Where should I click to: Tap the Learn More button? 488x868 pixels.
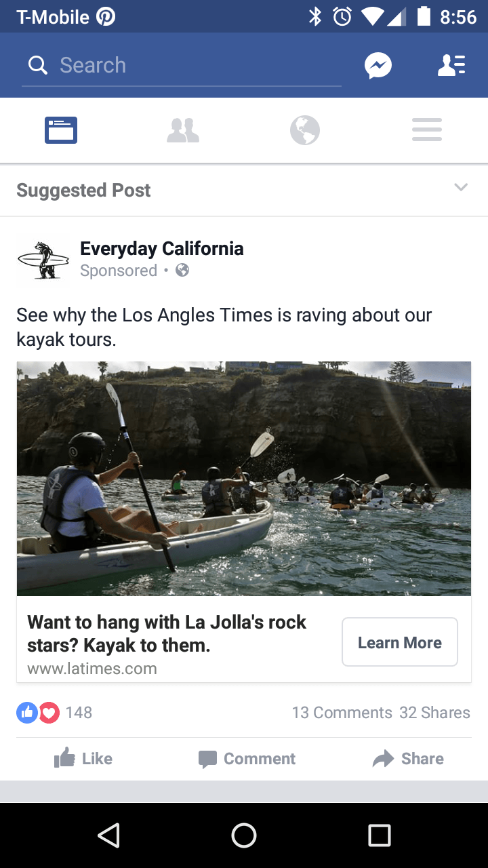coord(400,642)
